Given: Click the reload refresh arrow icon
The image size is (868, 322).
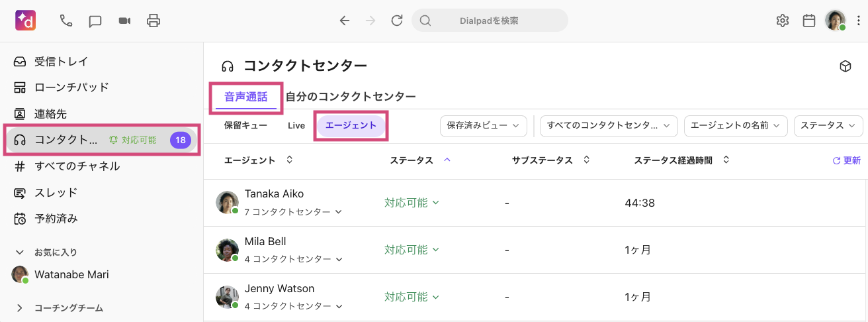Looking at the screenshot, I should click(x=397, y=21).
